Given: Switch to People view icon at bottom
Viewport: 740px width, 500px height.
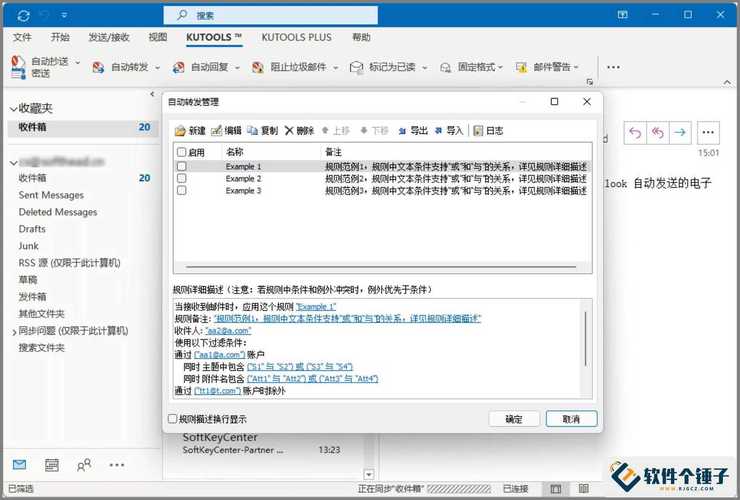Looking at the screenshot, I should coord(84,465).
